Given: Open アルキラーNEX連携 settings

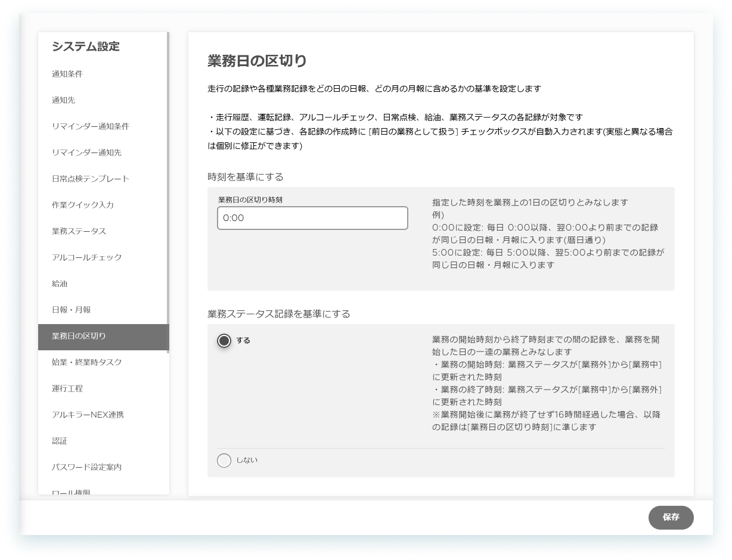Looking at the screenshot, I should [x=104, y=415].
